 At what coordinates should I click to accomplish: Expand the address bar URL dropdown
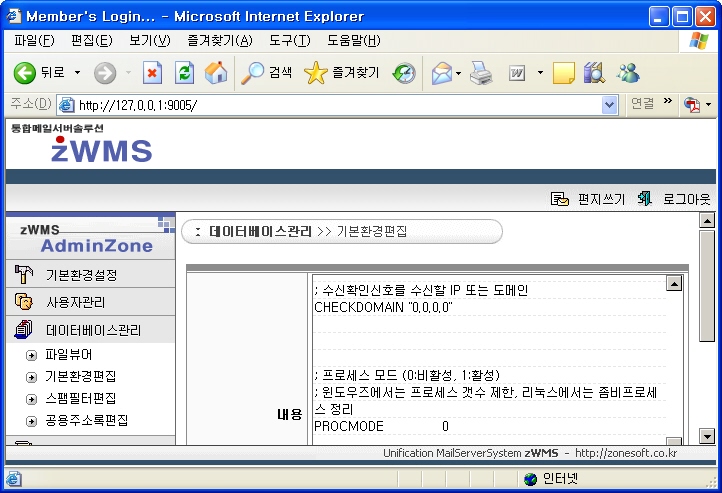pyautogui.click(x=610, y=104)
